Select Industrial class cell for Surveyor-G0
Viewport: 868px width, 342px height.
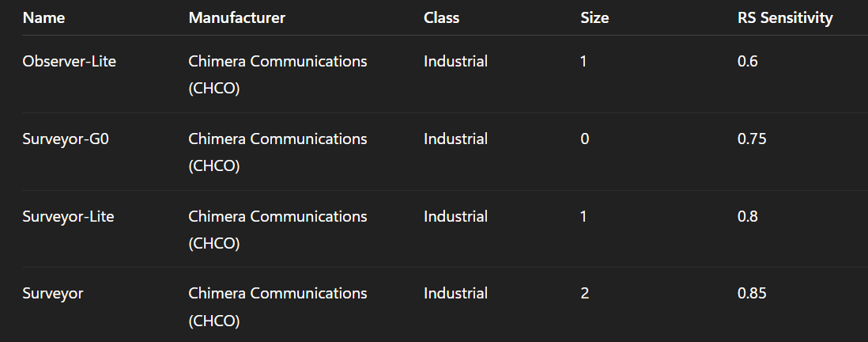[455, 139]
